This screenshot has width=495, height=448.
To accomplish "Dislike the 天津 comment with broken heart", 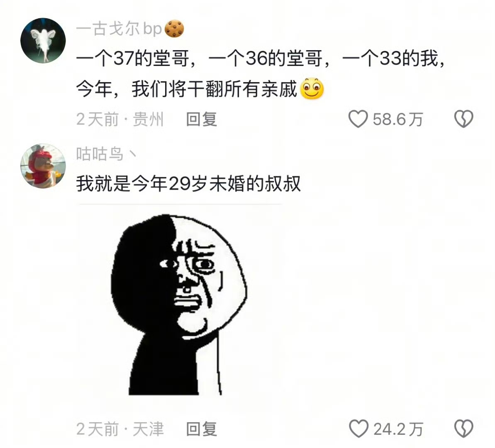I will (464, 429).
